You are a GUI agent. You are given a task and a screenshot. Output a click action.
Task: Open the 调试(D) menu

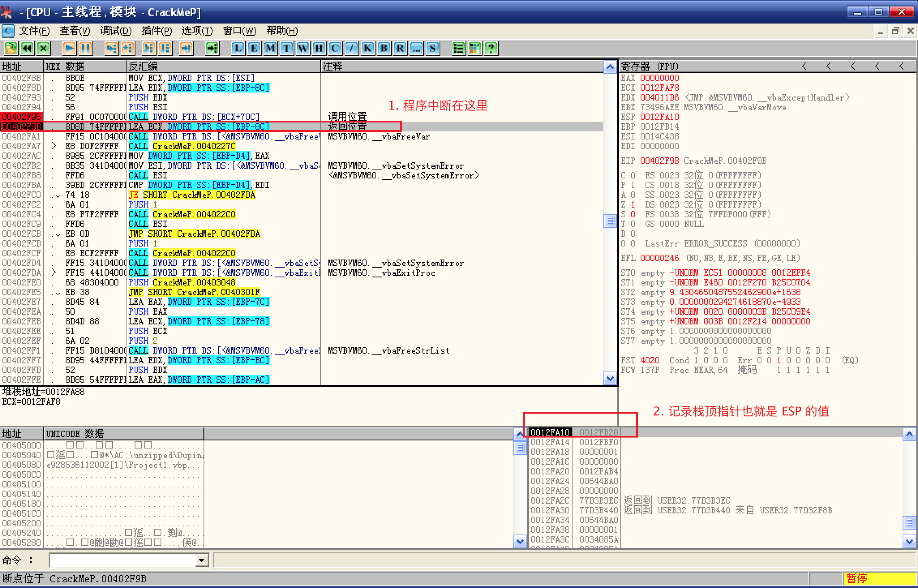tap(116, 31)
